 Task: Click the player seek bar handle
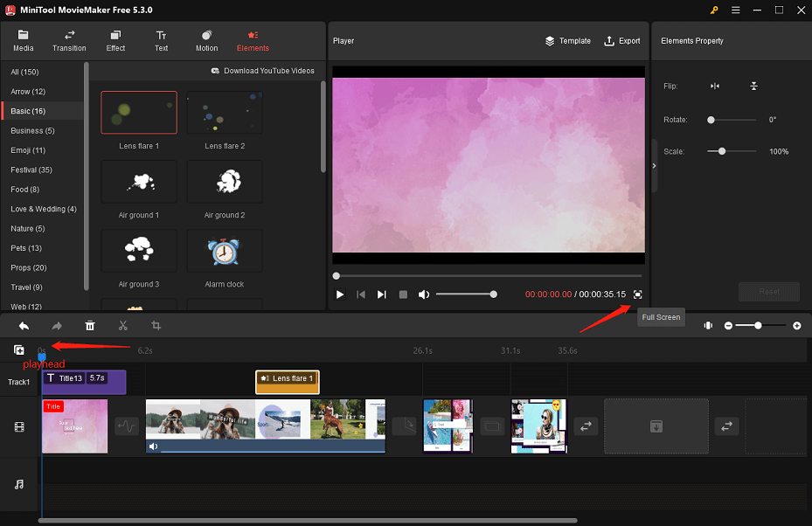tap(337, 276)
